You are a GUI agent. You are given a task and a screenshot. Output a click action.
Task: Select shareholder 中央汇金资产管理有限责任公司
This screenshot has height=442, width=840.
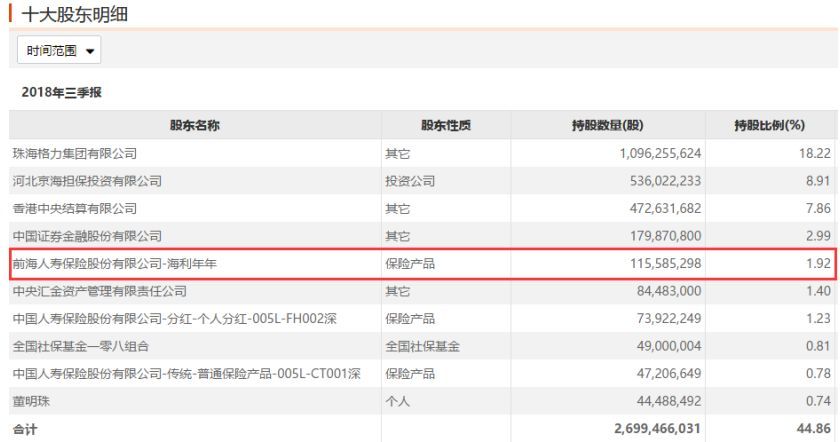(x=100, y=291)
